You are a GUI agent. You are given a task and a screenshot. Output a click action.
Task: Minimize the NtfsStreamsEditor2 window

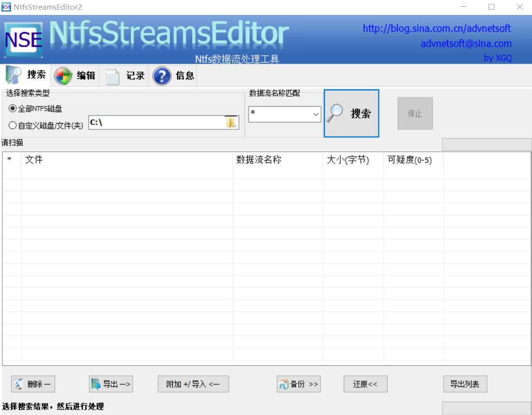463,7
